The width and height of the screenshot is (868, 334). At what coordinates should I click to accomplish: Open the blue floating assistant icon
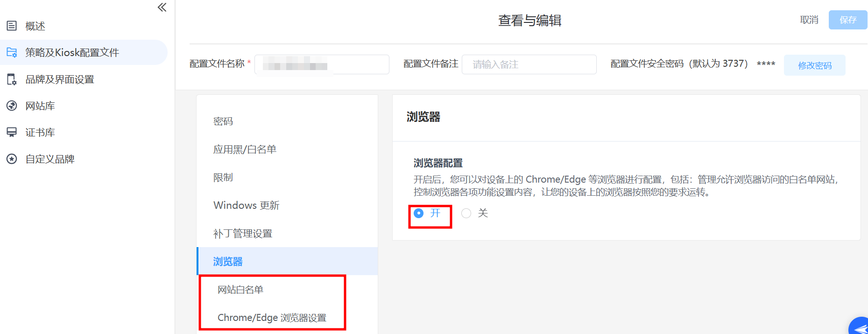pyautogui.click(x=859, y=326)
